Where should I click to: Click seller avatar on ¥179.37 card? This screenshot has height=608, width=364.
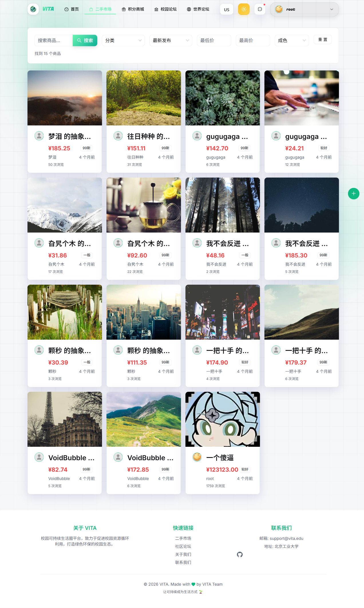(x=276, y=350)
